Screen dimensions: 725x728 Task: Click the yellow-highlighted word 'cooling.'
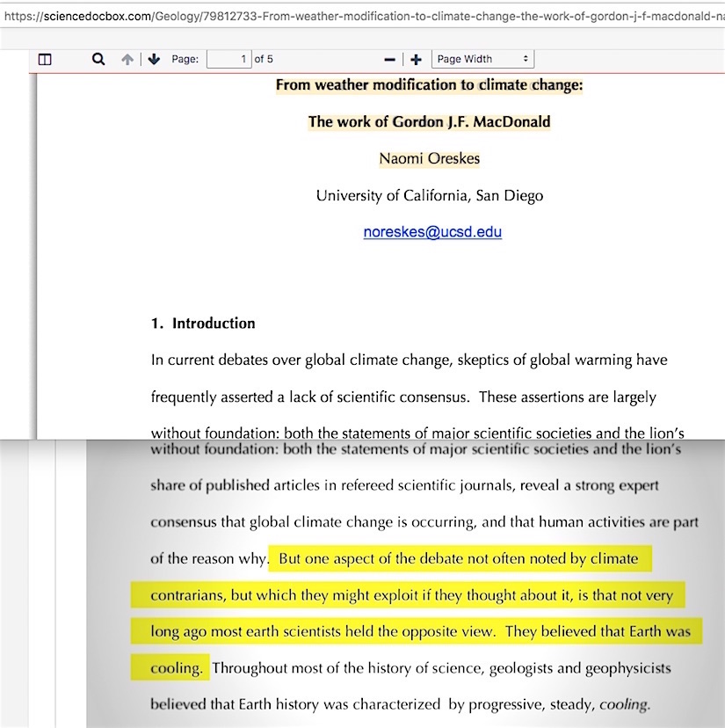tap(176, 668)
